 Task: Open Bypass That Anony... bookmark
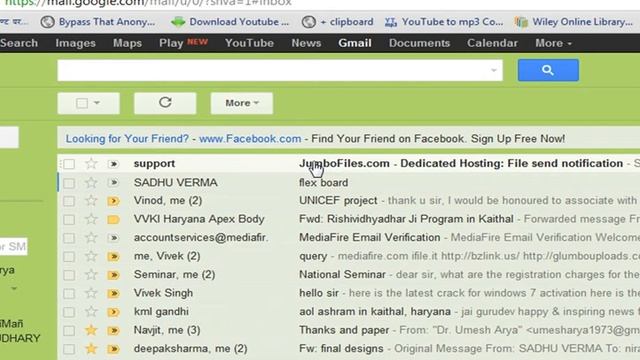98,22
